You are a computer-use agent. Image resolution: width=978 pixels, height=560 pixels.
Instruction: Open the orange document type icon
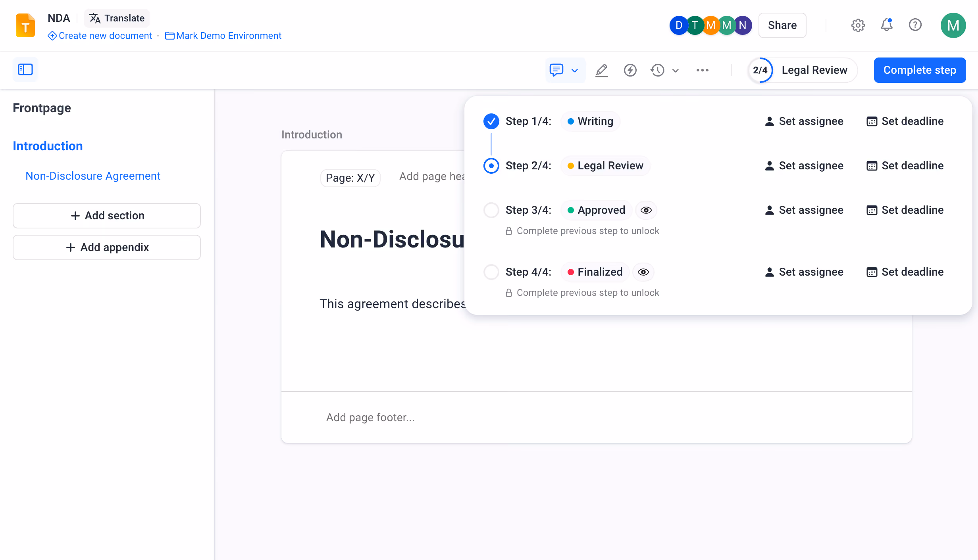[x=25, y=25]
